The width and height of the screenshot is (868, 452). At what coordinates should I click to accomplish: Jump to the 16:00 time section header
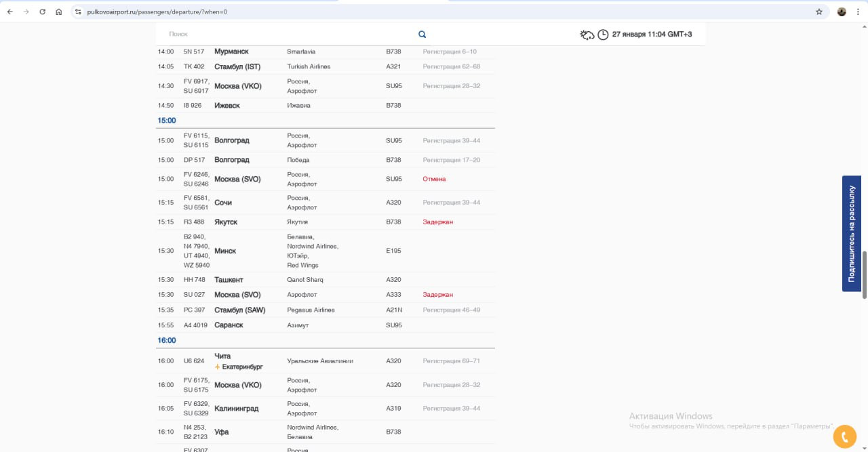pyautogui.click(x=167, y=340)
